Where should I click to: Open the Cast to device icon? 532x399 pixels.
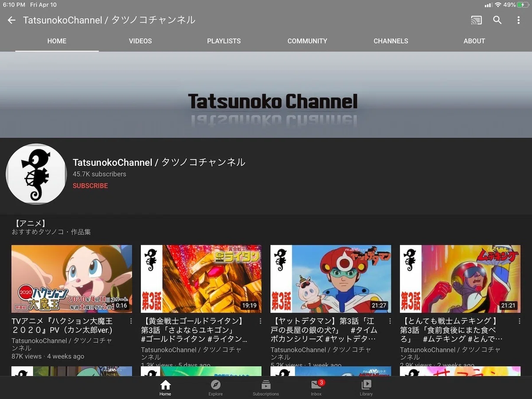click(x=476, y=20)
